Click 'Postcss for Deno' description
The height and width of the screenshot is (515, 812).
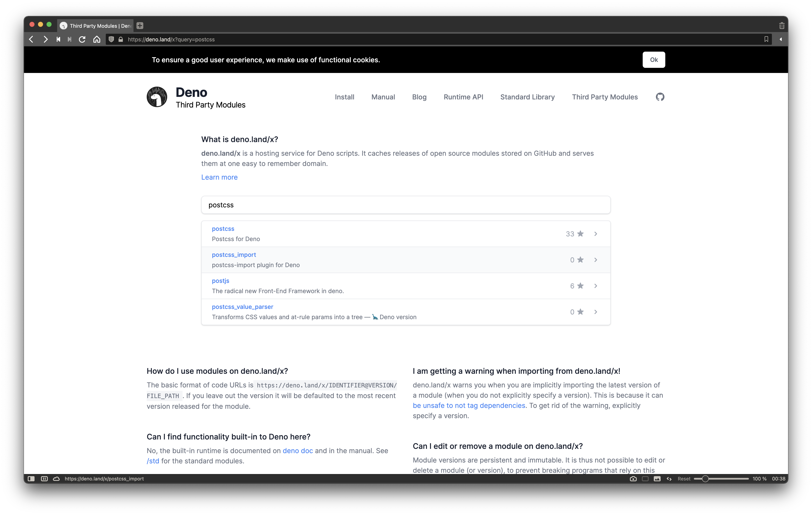tap(236, 239)
